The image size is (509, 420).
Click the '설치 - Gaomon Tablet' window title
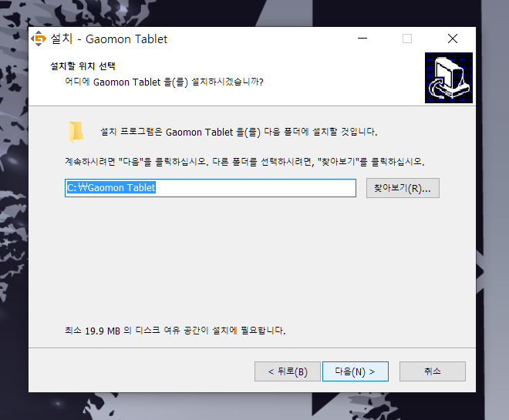[109, 39]
